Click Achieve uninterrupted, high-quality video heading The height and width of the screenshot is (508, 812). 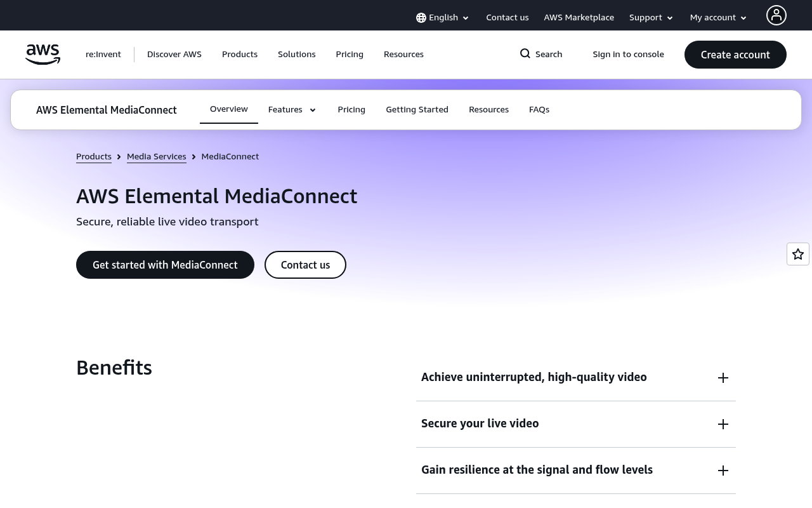pos(534,377)
